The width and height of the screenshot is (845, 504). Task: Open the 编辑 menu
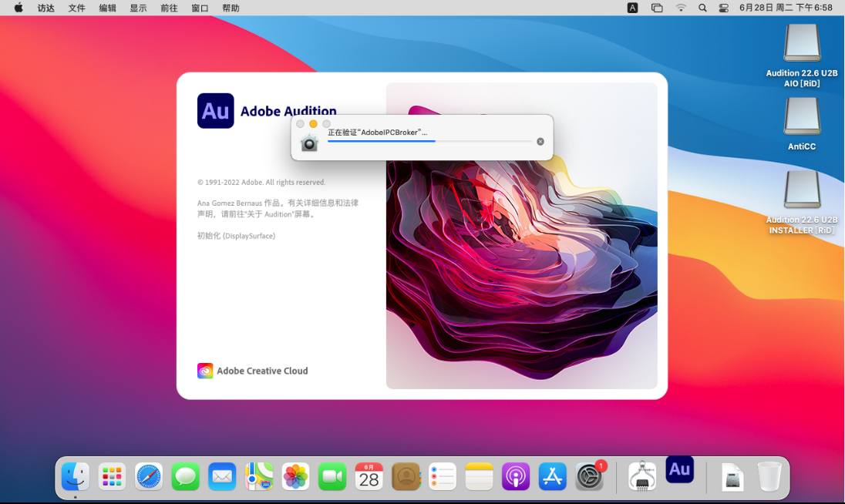[x=107, y=8]
